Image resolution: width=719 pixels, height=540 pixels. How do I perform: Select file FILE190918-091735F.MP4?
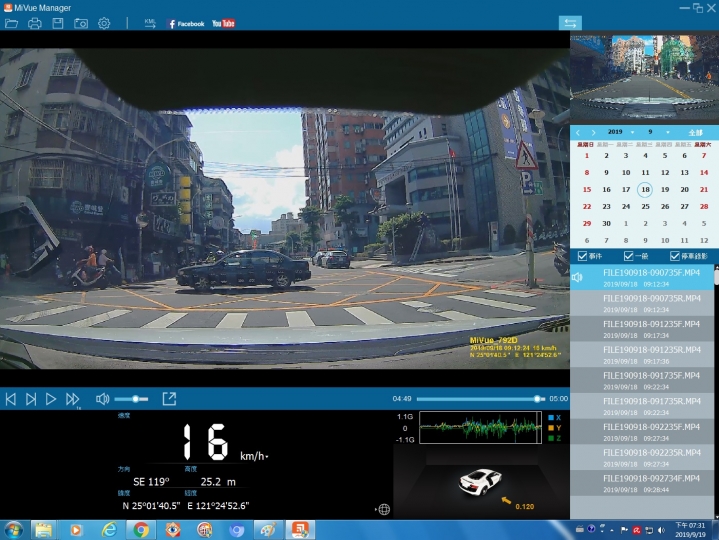pyautogui.click(x=642, y=380)
